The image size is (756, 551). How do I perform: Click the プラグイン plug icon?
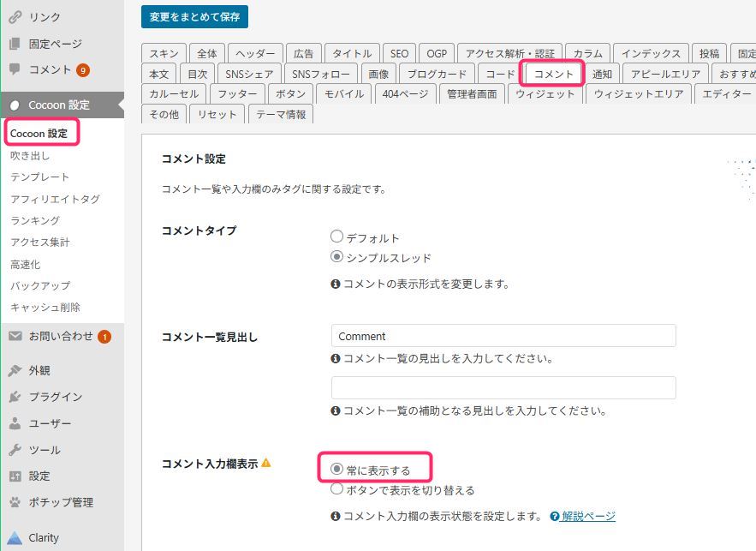[x=15, y=397]
